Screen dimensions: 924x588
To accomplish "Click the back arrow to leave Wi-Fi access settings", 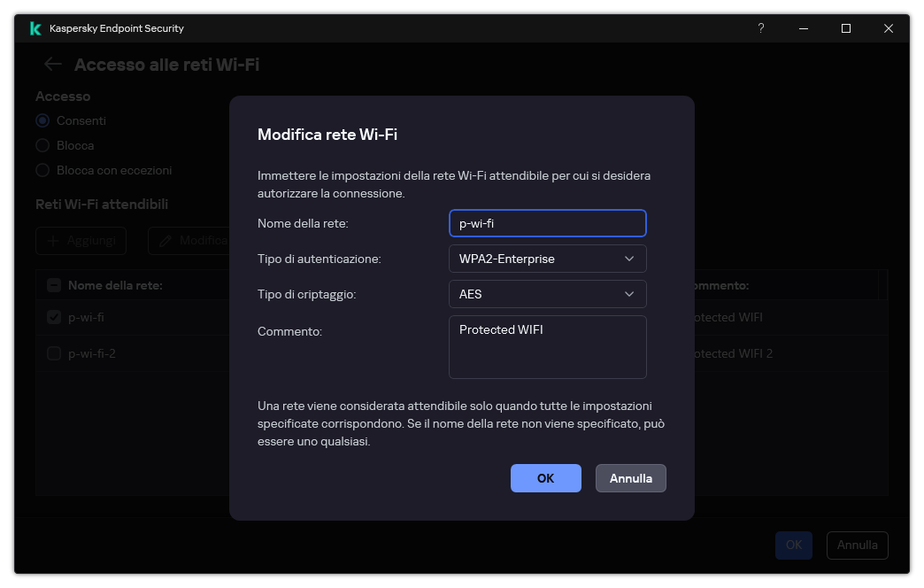I will tap(51, 64).
